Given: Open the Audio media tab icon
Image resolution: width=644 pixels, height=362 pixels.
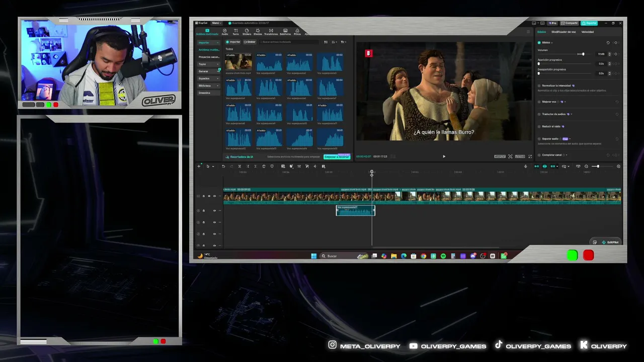Looking at the screenshot, I should click(225, 32).
